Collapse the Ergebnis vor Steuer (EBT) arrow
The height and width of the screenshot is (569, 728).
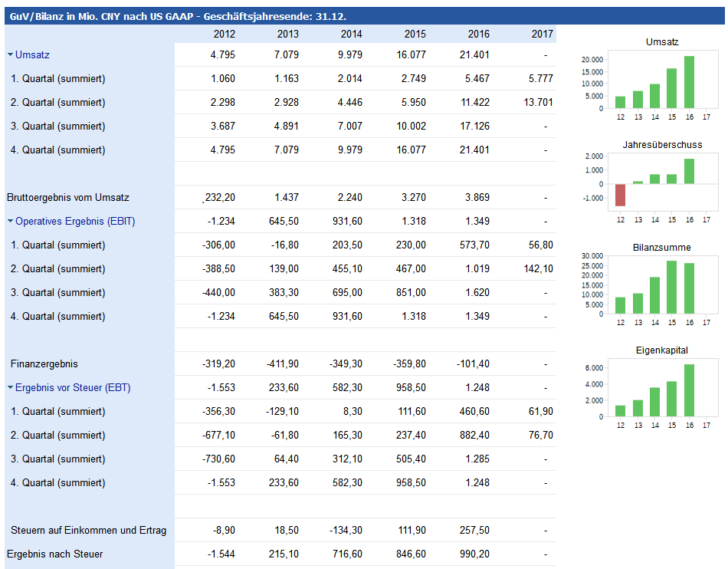click(10, 388)
